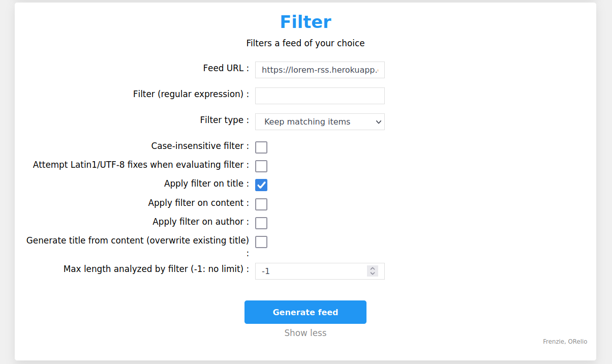Image resolution: width=612 pixels, height=364 pixels.
Task: Uncheck the Apply filter on title checkbox
Action: point(261,185)
